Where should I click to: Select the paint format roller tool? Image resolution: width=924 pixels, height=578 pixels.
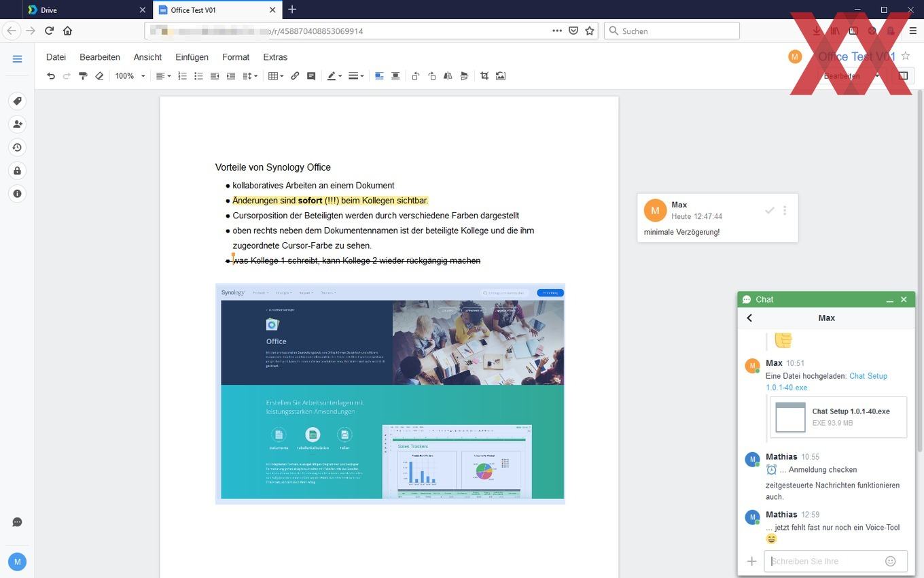click(x=83, y=76)
